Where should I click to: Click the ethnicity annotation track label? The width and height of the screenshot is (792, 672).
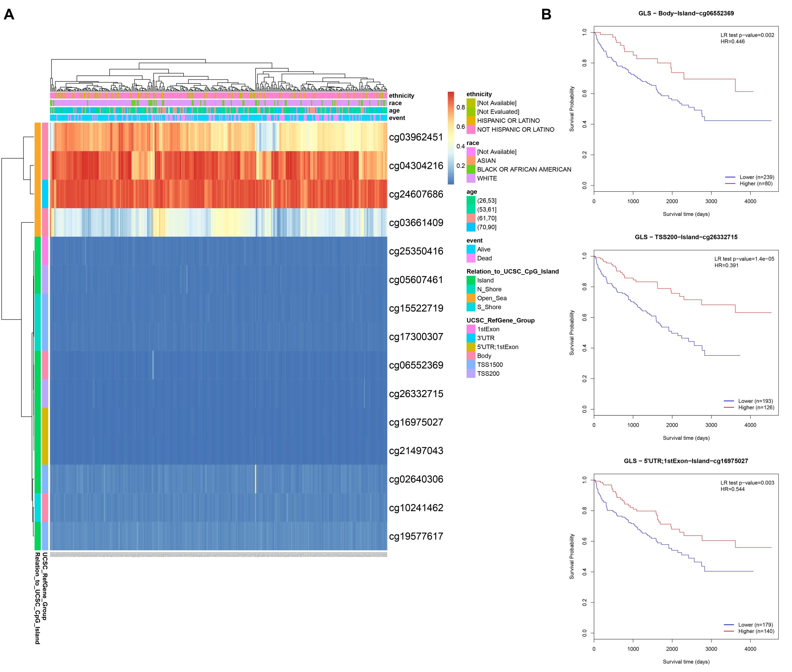[401, 96]
